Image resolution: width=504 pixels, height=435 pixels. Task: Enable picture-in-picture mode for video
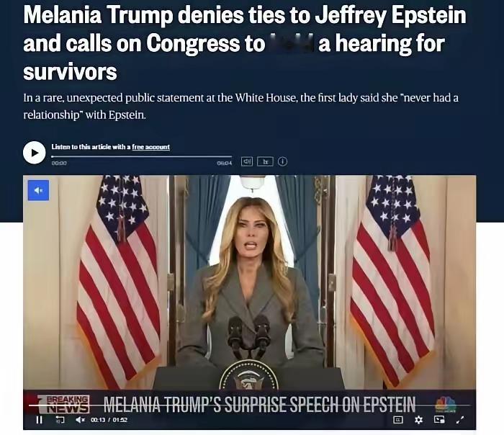pos(439,420)
